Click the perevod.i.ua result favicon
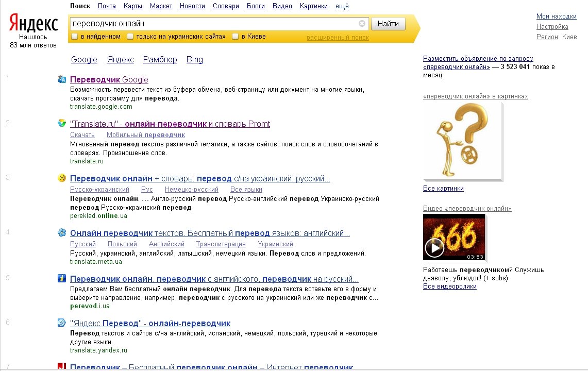The image size is (588, 371). point(62,278)
